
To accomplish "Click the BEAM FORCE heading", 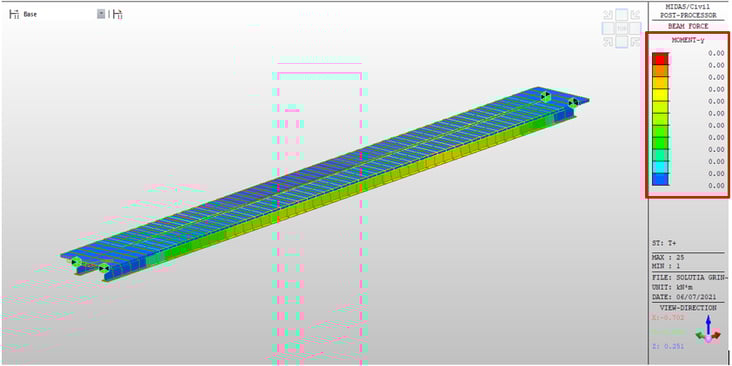I will click(688, 26).
